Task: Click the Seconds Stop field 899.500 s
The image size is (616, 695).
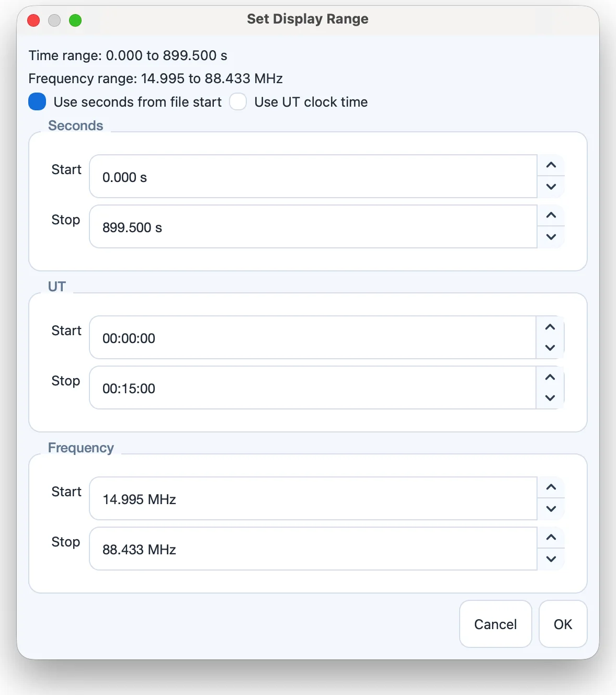Action: pyautogui.click(x=313, y=226)
